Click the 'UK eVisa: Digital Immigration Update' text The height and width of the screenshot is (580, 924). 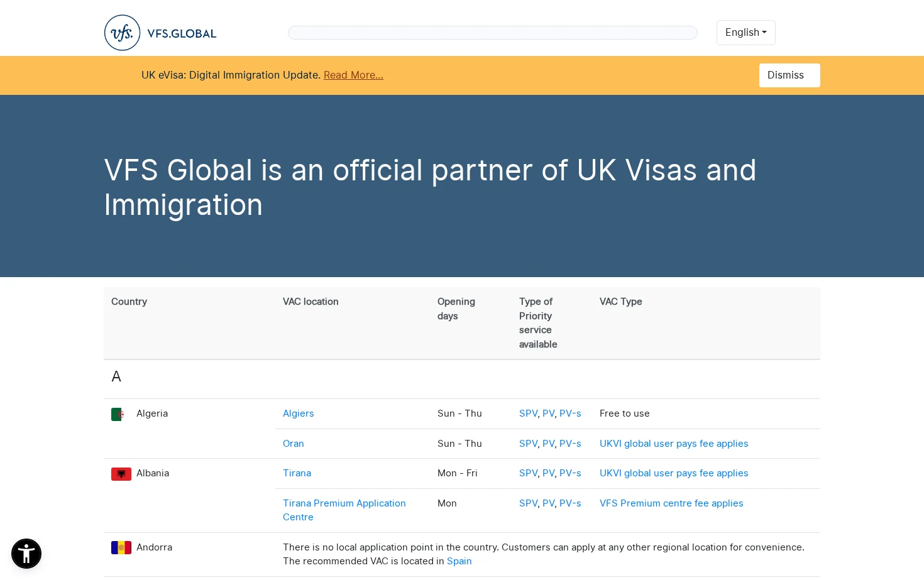(231, 75)
